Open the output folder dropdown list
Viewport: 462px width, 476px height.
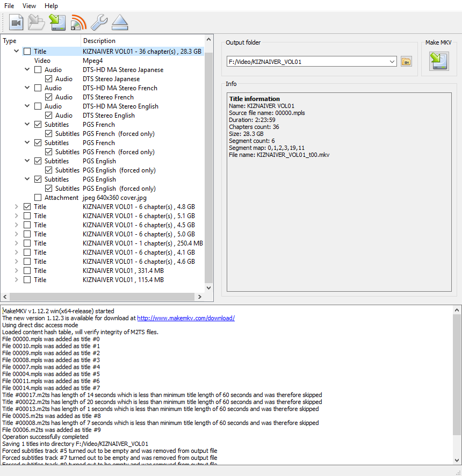(392, 62)
